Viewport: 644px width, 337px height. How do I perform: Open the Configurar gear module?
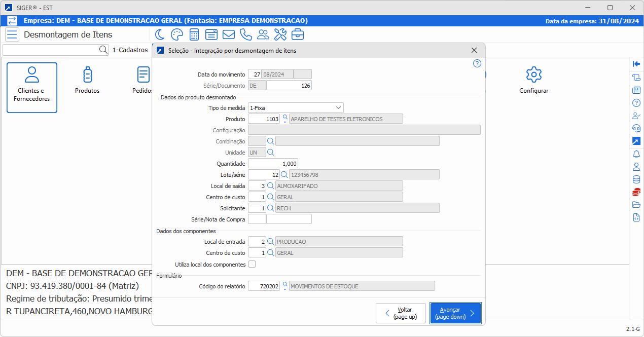pyautogui.click(x=533, y=81)
